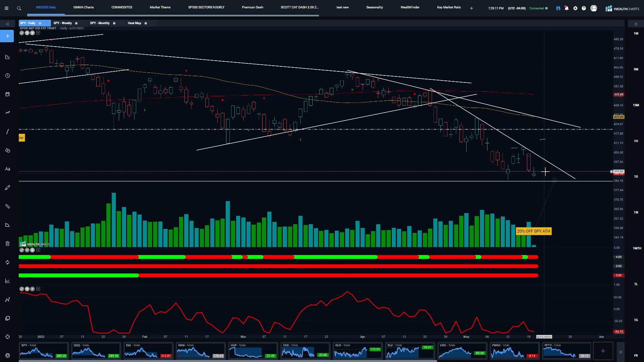Open the Seasonality workspace tab
The width and height of the screenshot is (644, 362).
pyautogui.click(x=375, y=7)
